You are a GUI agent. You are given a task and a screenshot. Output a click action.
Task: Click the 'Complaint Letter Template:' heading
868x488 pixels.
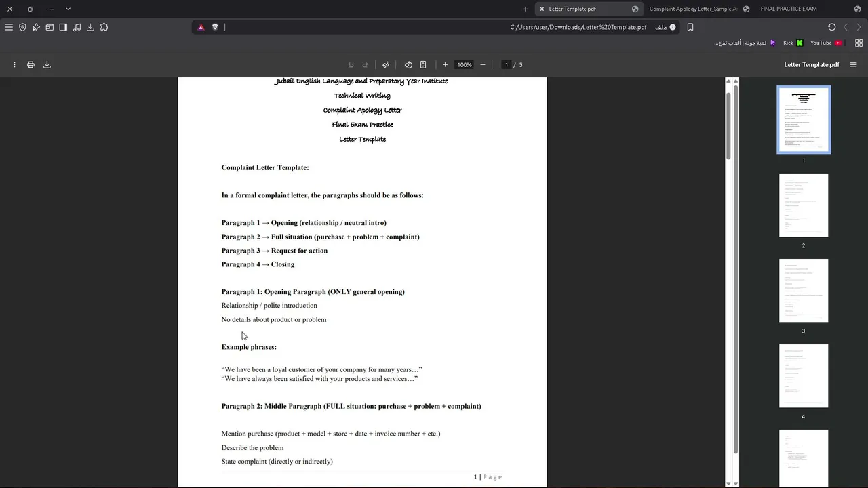coord(265,167)
